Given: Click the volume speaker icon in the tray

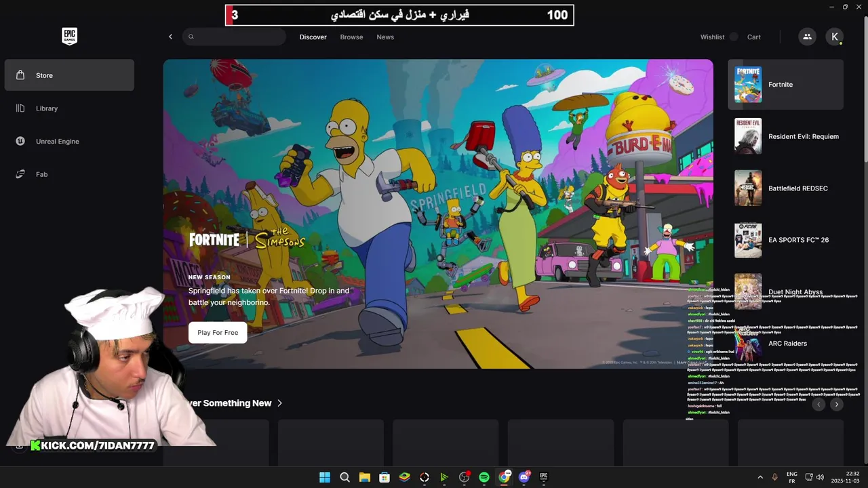Looking at the screenshot, I should coord(821,477).
